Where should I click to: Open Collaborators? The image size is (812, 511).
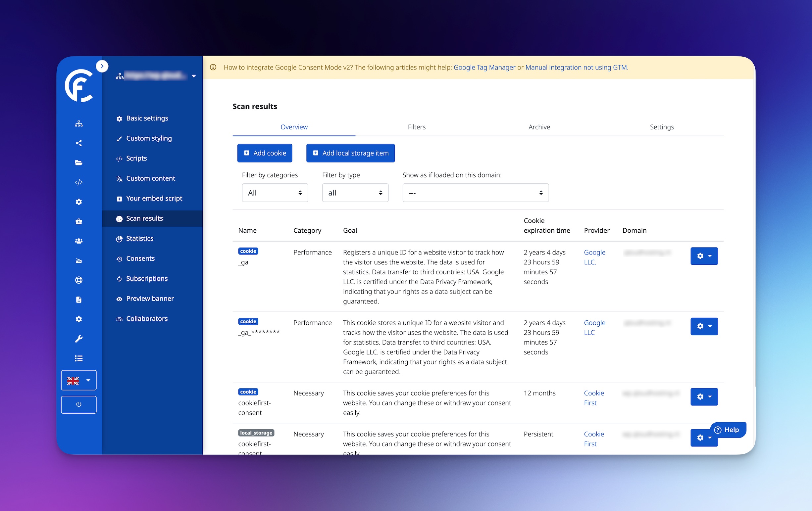click(147, 318)
